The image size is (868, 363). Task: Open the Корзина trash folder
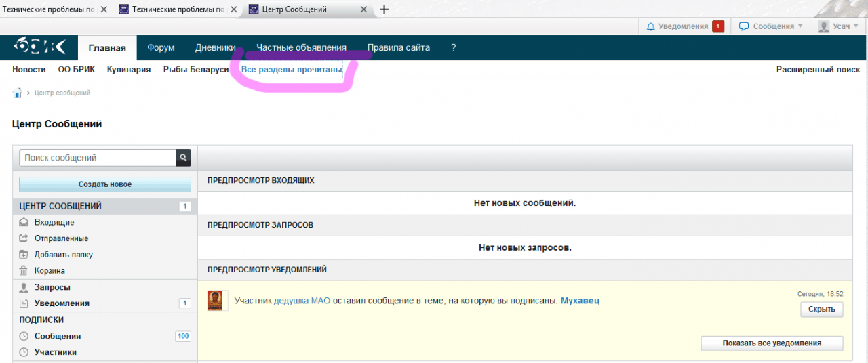[x=50, y=271]
